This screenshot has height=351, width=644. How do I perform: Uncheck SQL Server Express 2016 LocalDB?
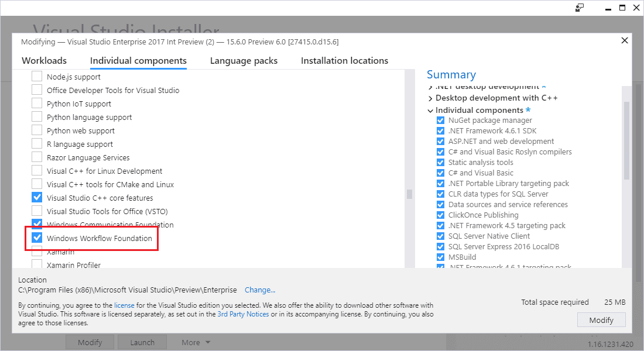pyautogui.click(x=440, y=247)
